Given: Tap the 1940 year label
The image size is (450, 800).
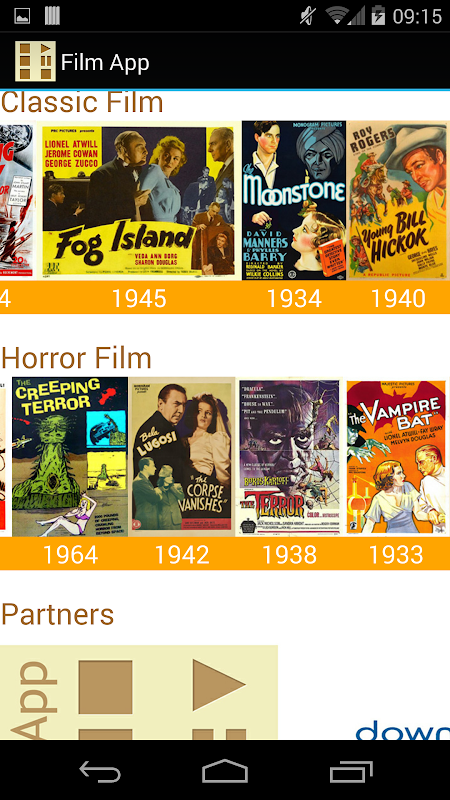Looking at the screenshot, I should (x=398, y=298).
